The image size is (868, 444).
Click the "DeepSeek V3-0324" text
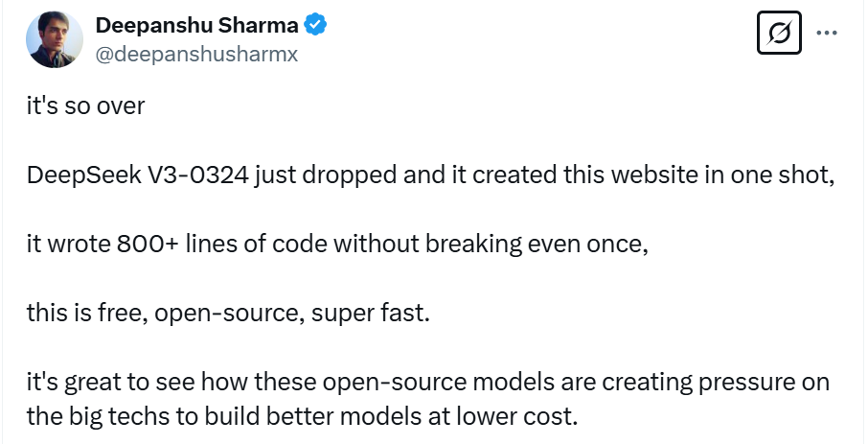[137, 175]
